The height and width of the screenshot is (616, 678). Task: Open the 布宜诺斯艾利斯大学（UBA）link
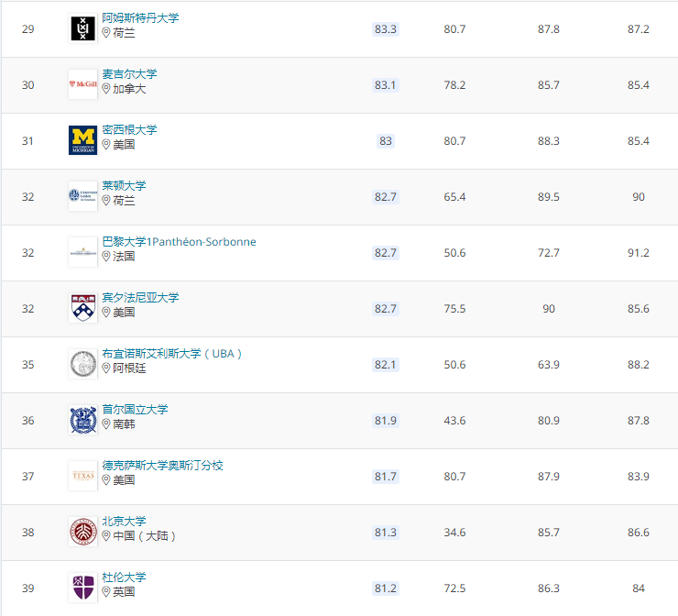coord(172,354)
